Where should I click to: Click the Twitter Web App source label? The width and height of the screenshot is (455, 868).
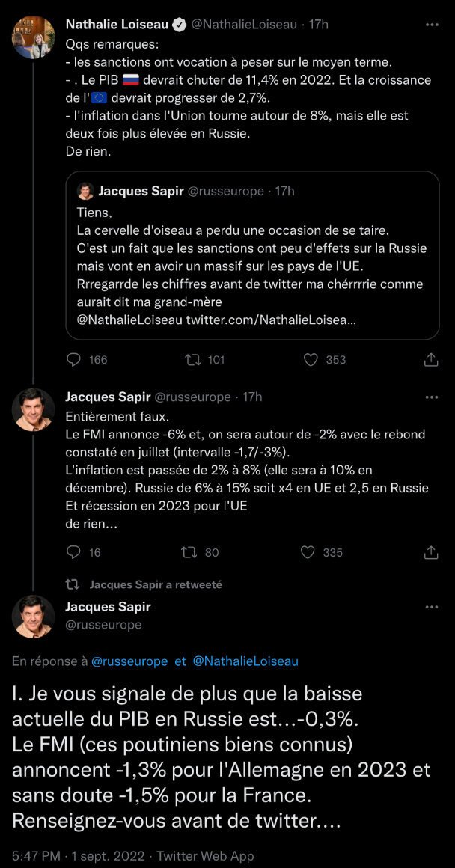point(205,855)
